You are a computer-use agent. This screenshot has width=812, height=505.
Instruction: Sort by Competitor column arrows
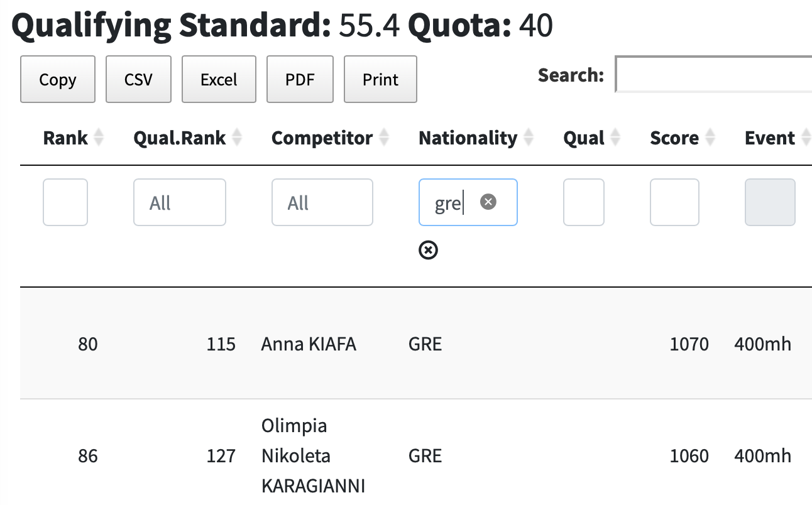click(x=384, y=138)
